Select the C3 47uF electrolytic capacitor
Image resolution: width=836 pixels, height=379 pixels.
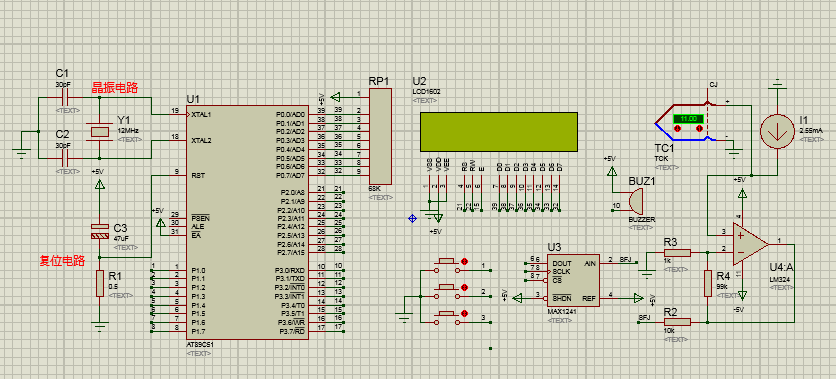(99, 231)
